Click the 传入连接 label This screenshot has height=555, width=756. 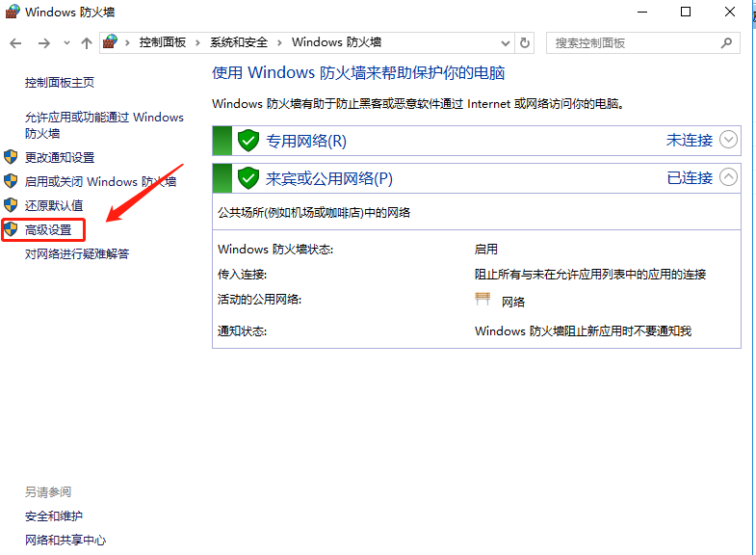[x=242, y=275]
